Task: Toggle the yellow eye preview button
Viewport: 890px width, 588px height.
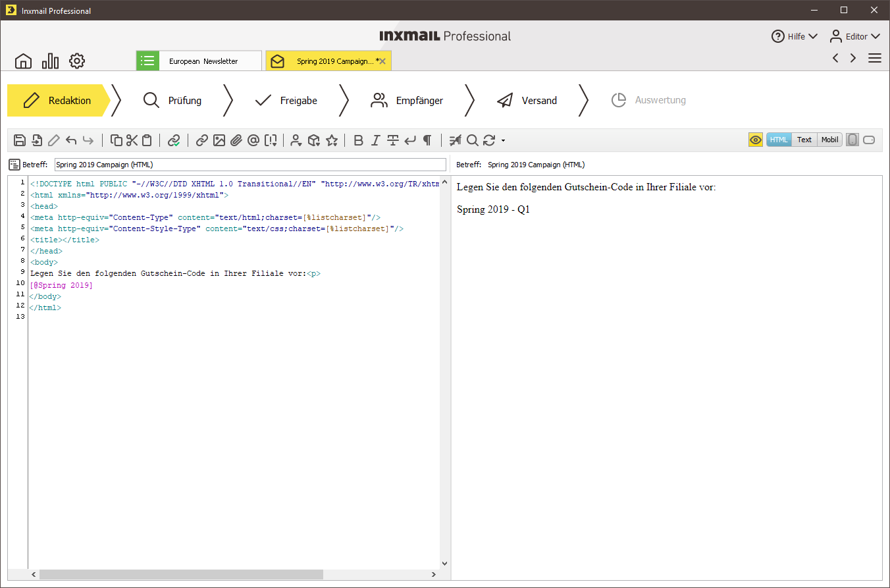Action: point(756,140)
